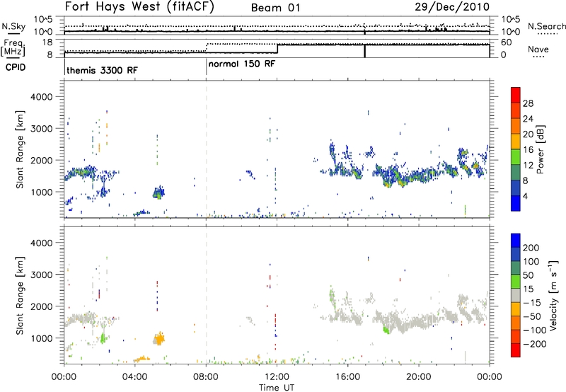Click the '4000' tick on power panel
Viewport: 566px width, 392px height.
[41, 97]
